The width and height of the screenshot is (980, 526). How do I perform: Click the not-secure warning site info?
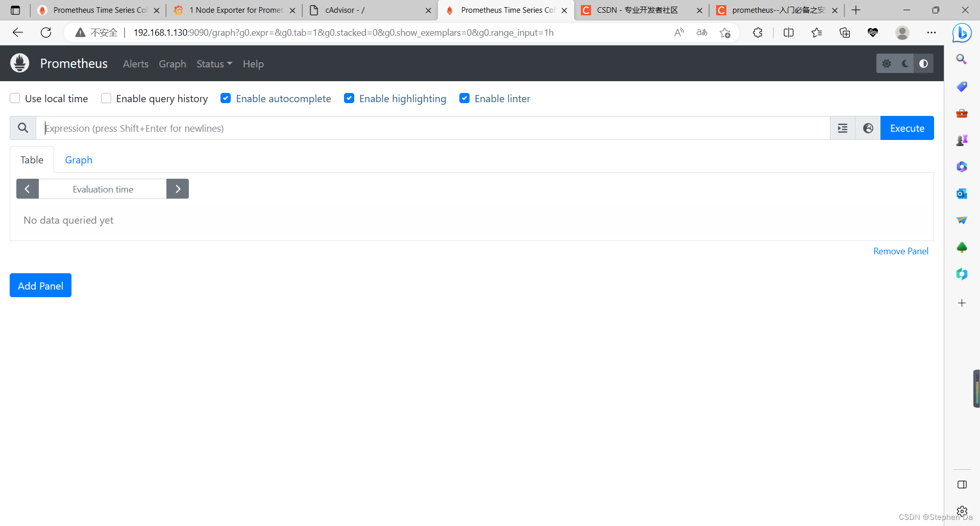(96, 33)
